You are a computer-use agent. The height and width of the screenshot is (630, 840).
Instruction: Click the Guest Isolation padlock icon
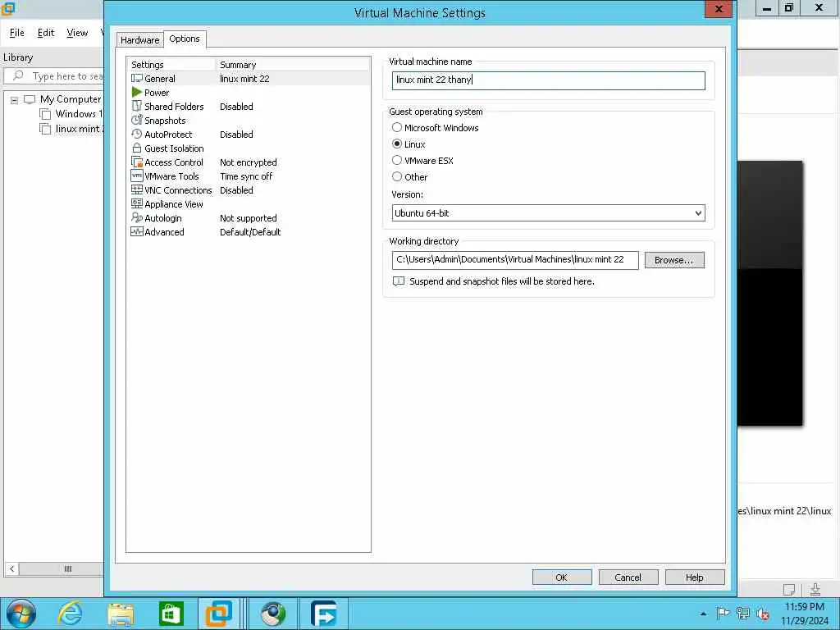tap(137, 148)
